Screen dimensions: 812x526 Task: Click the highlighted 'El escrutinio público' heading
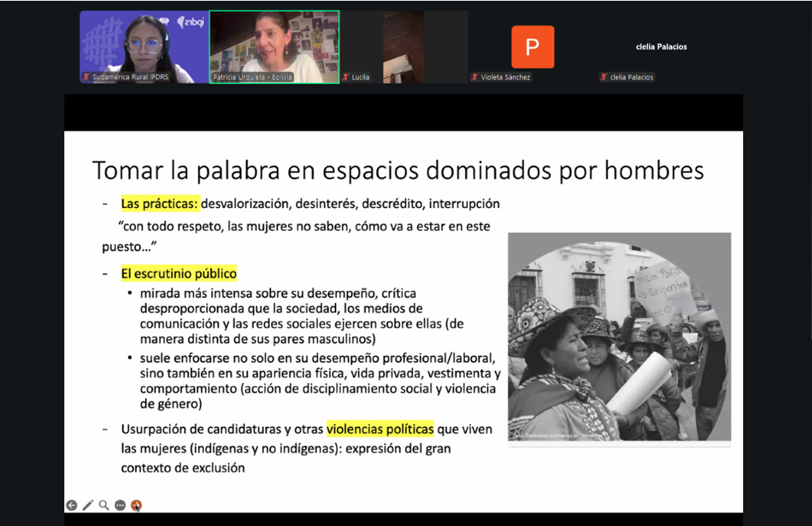click(179, 274)
